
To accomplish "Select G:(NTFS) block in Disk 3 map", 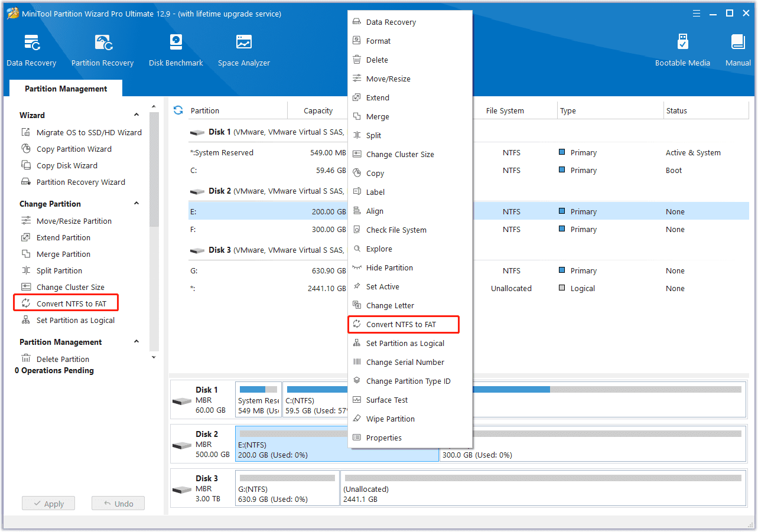I will pyautogui.click(x=287, y=488).
